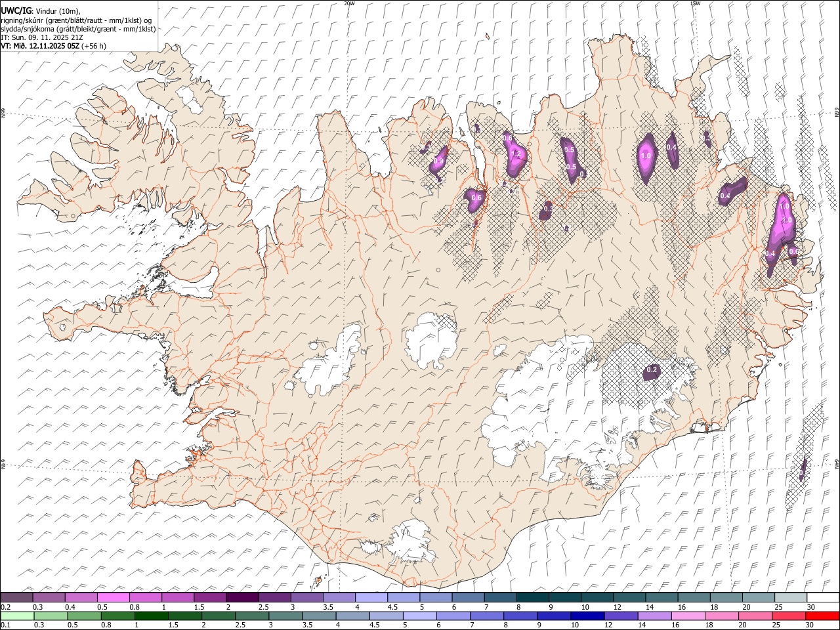
Task: Click the '0.2' label in the upper legend row
Action: point(6,607)
